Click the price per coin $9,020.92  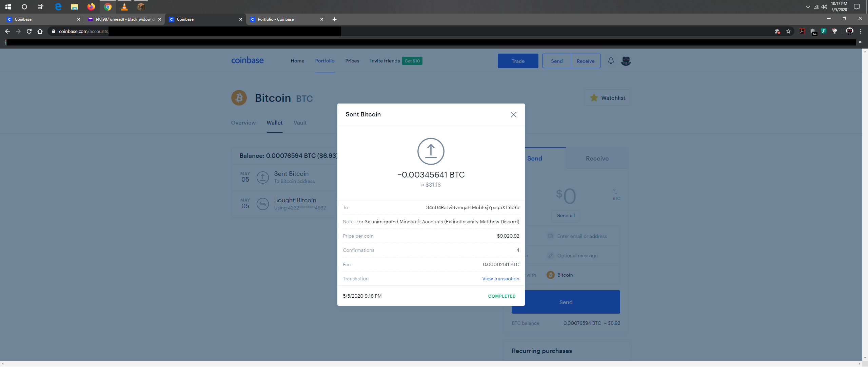click(508, 236)
